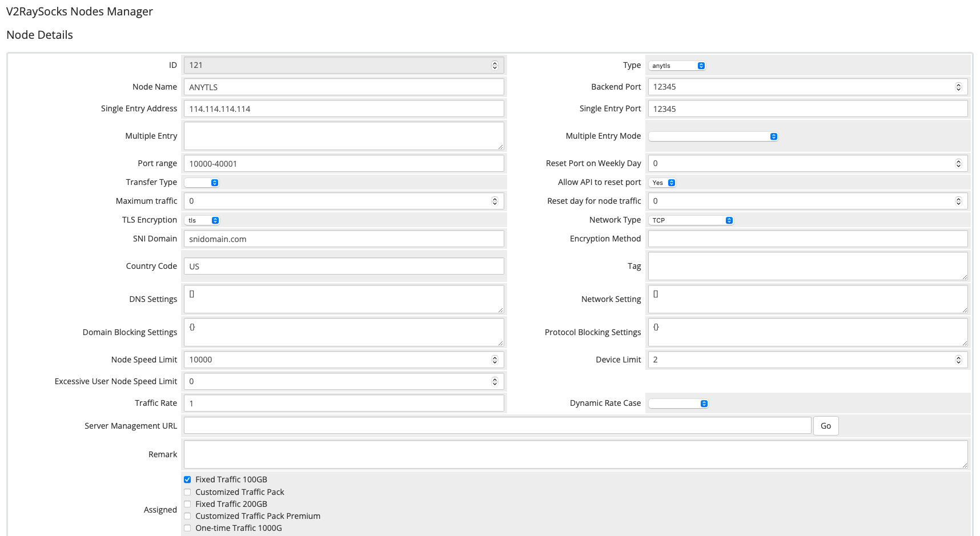Screen dimensions: 980x536
Task: Click the Reset day for node traffic stepper
Action: (x=958, y=201)
